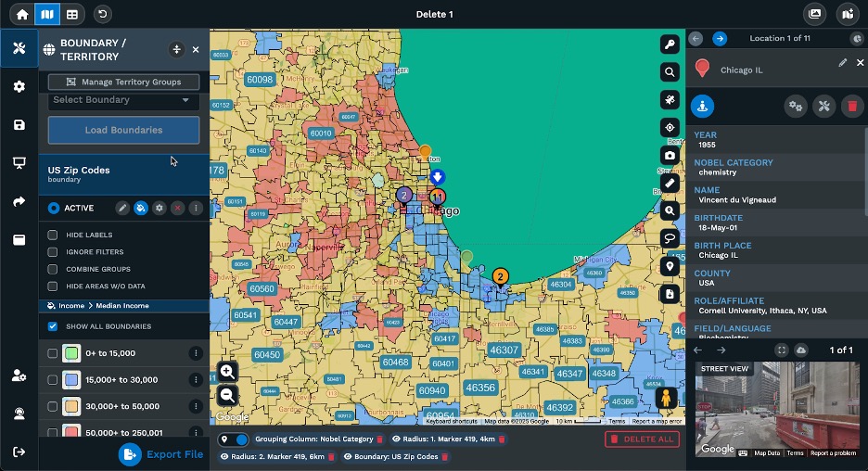
Task: Select the lasso selection tool on map
Action: coord(670,238)
